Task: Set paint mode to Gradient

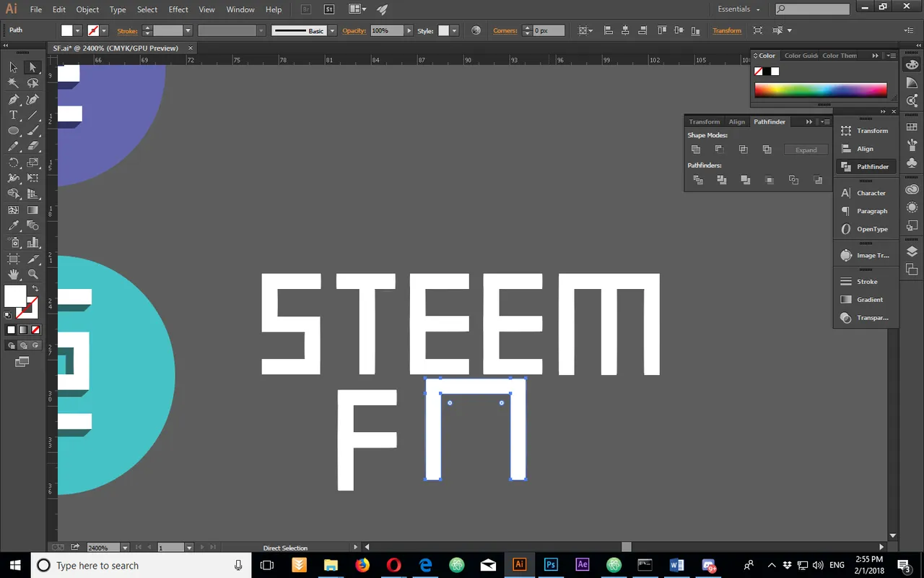Action: click(22, 329)
